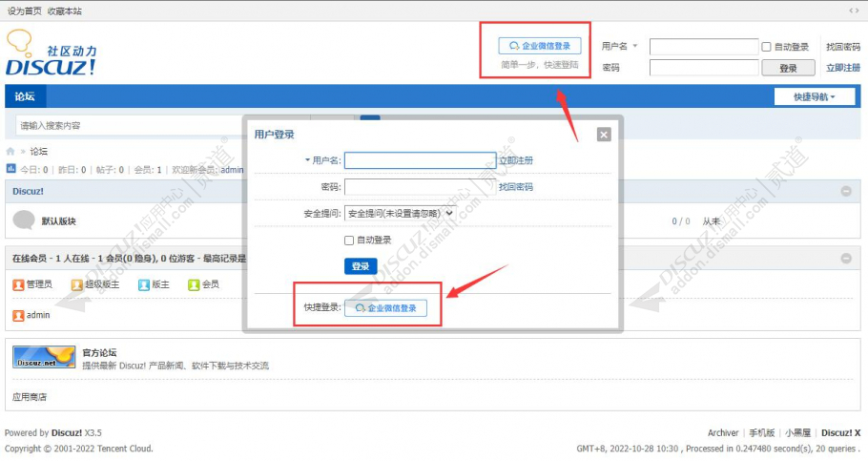Collapse the Discuz! category section
868x461 pixels.
(846, 191)
